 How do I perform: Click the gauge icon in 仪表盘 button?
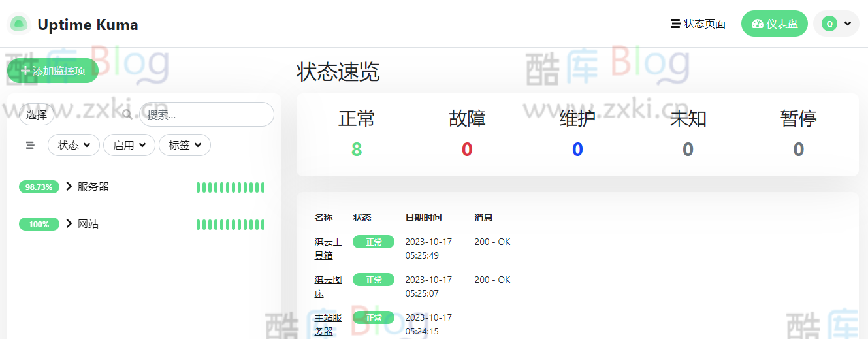(758, 24)
